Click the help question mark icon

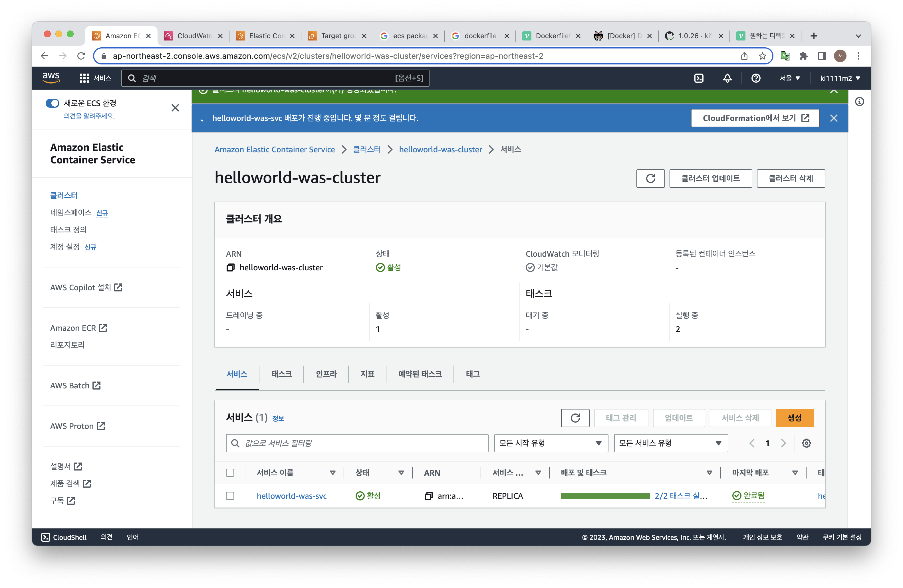pyautogui.click(x=755, y=78)
